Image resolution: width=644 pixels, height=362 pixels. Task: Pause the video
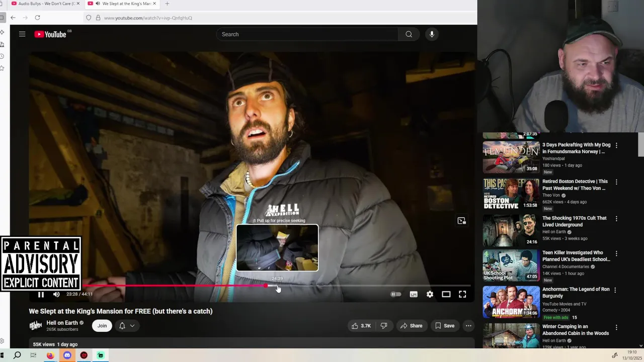tap(41, 294)
